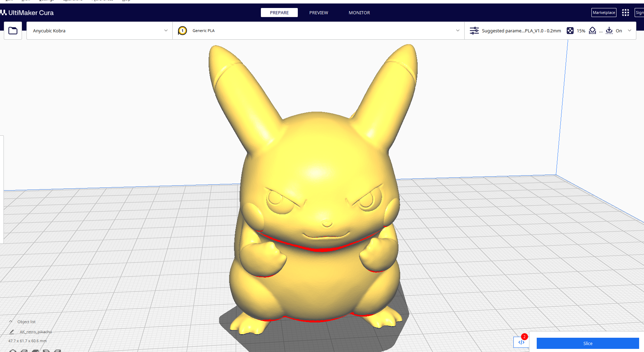
Task: Click the print settings sliders icon
Action: 474,31
